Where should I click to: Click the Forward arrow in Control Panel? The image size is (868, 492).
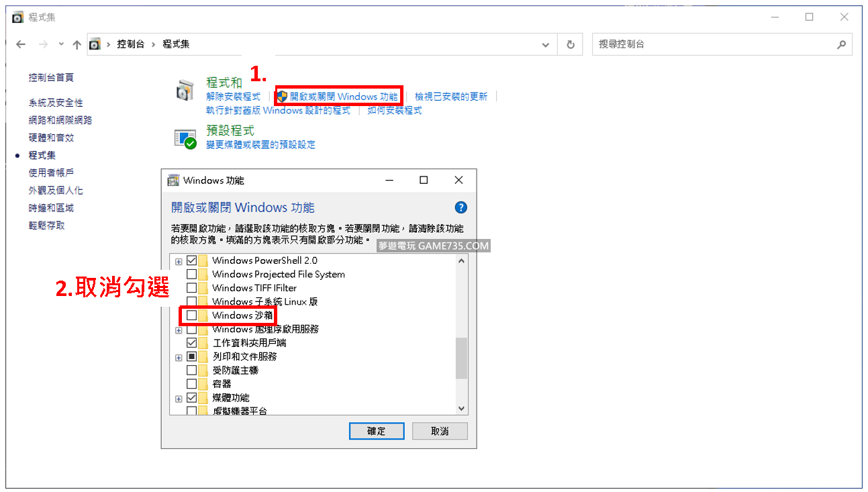coord(43,44)
